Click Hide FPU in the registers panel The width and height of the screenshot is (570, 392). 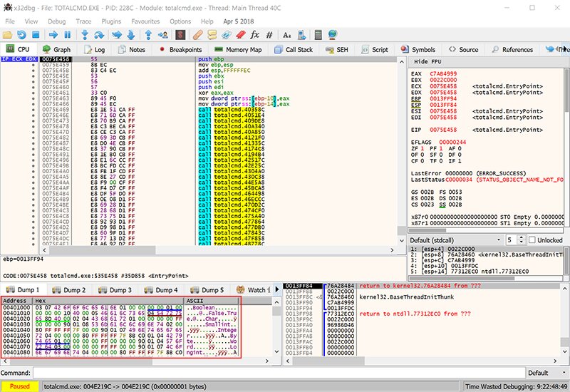coord(427,62)
